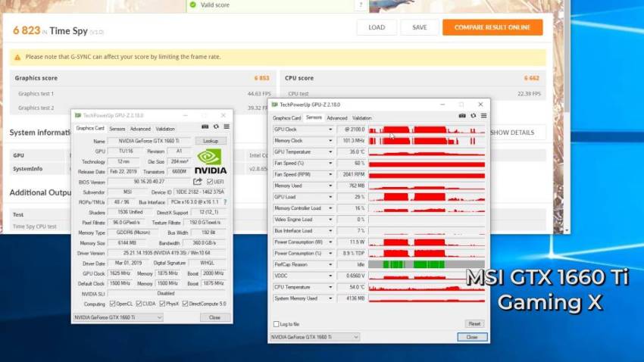Open Advanced tab in left GPU-Z window

(x=140, y=129)
